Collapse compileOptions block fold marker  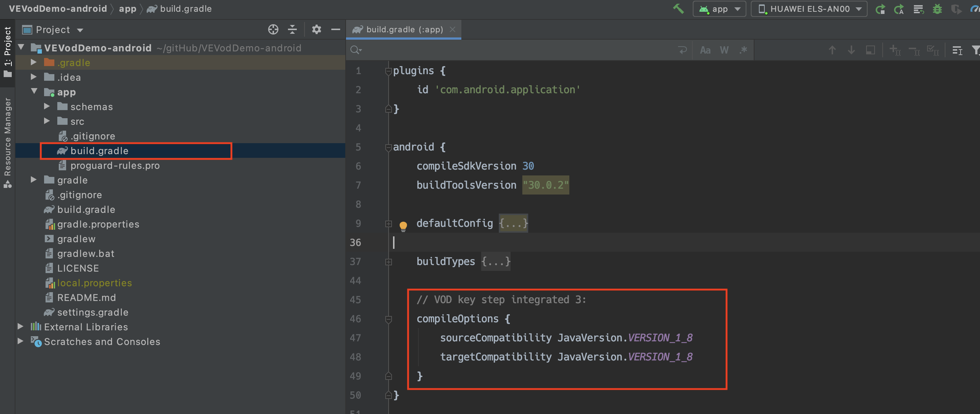click(388, 319)
